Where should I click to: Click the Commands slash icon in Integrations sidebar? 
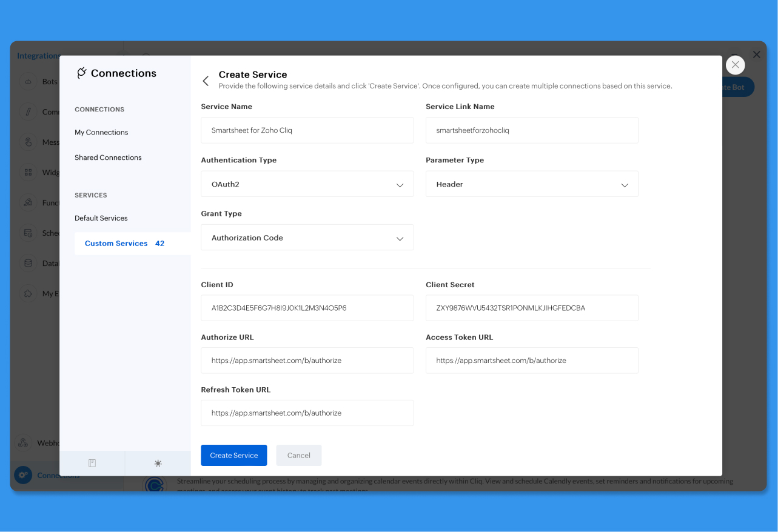coord(28,112)
